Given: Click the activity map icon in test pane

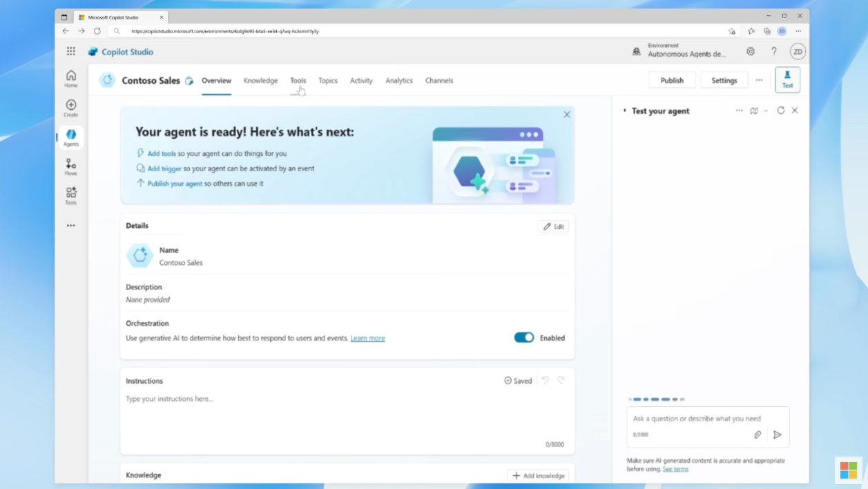Looking at the screenshot, I should tap(754, 111).
